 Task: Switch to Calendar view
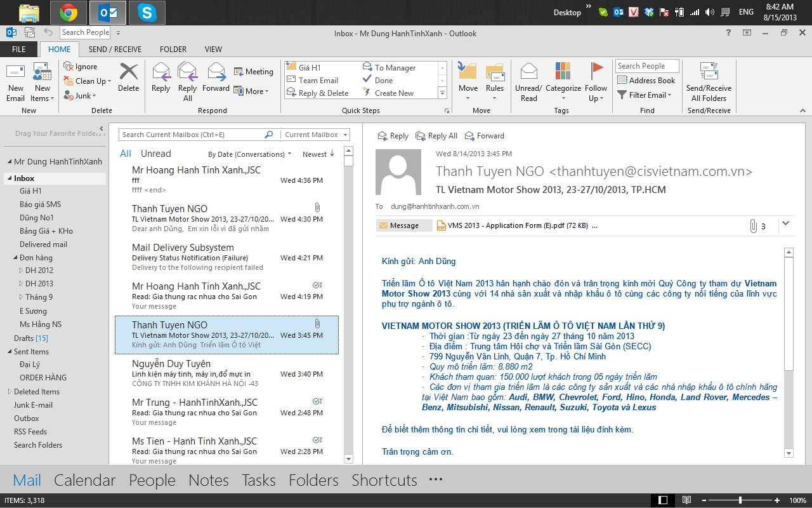[84, 480]
